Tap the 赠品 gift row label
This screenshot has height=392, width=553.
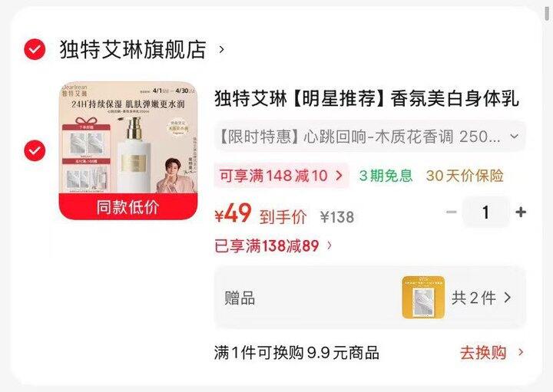(240, 298)
